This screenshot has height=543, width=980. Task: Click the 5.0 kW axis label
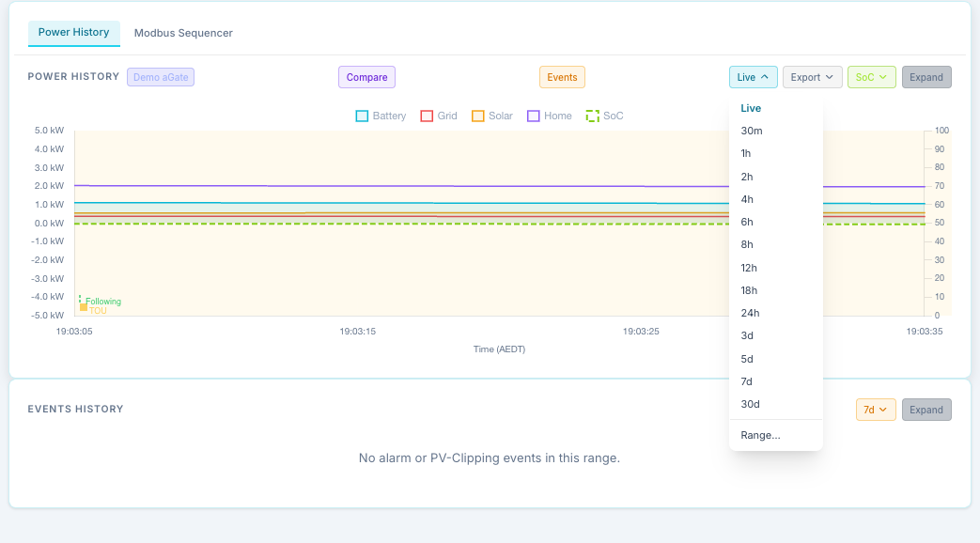[x=50, y=131]
